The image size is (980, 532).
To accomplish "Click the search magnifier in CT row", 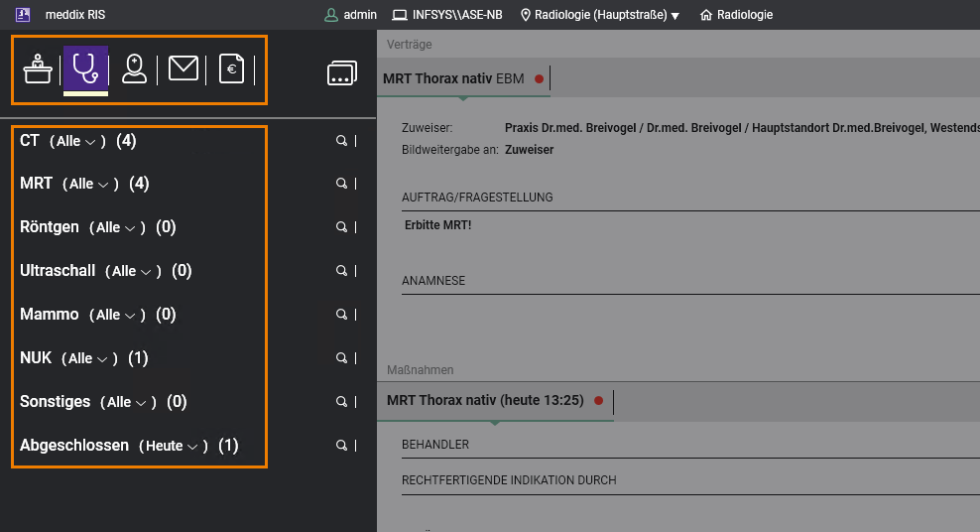I will pyautogui.click(x=341, y=141).
